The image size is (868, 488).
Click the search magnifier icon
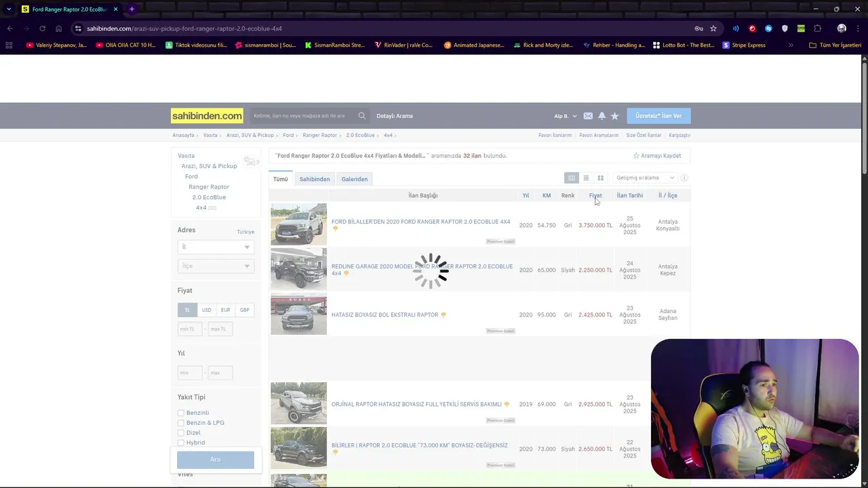362,116
